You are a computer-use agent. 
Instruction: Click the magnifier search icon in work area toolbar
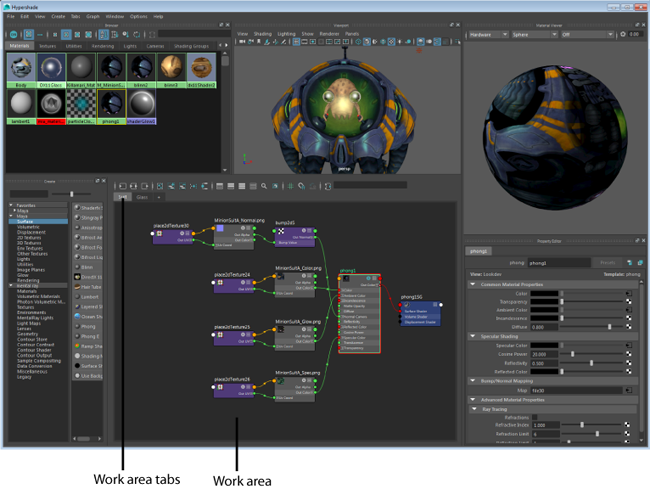pyautogui.click(x=264, y=186)
